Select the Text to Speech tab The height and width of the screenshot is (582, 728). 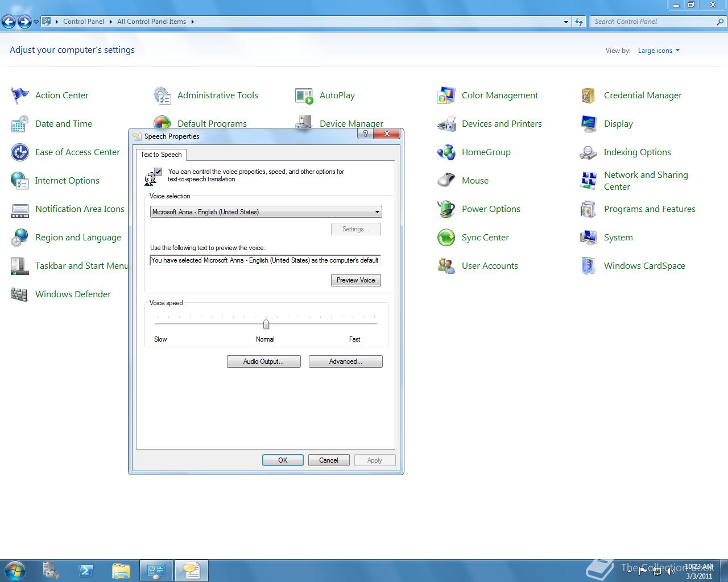(x=161, y=155)
